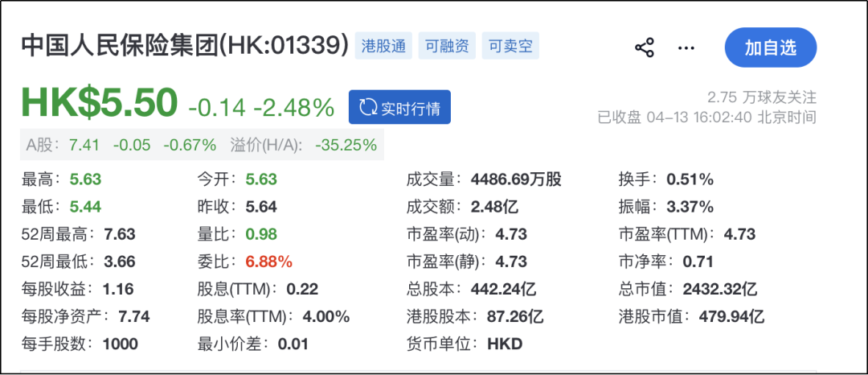868x375 pixels.
Task: Click the 加自选 button
Action: point(770,47)
